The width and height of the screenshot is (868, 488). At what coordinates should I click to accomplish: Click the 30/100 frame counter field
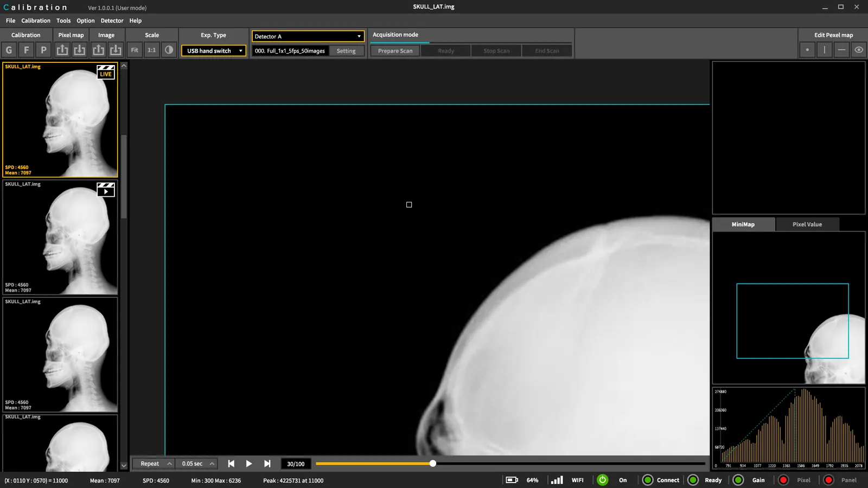296,464
